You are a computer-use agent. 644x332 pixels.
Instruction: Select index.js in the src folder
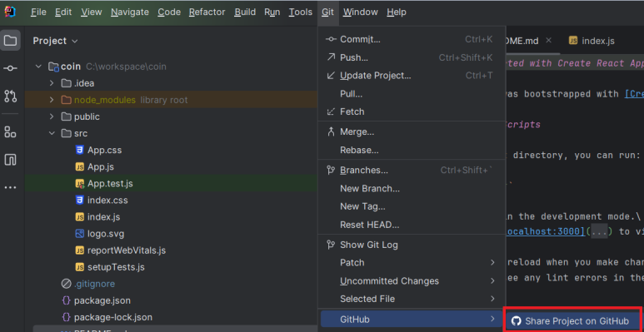point(103,217)
